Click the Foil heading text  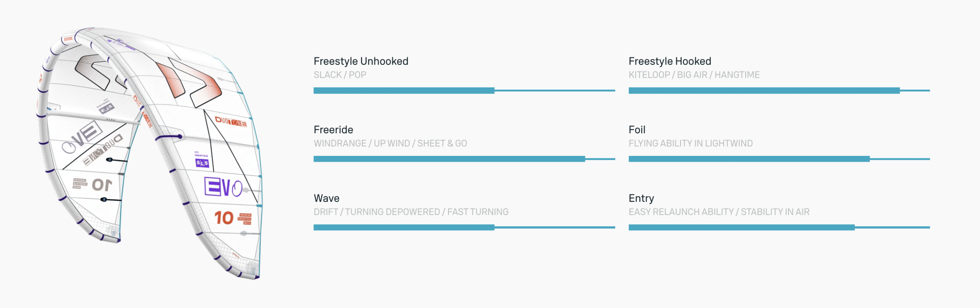637,130
